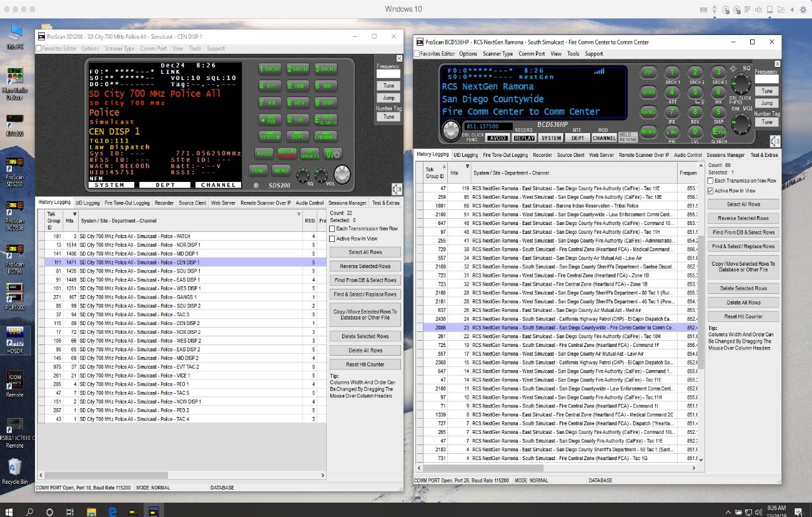This screenshot has height=517, width=812.
Task: Click the .No PRI key on BCD536HP
Action: [x=672, y=132]
